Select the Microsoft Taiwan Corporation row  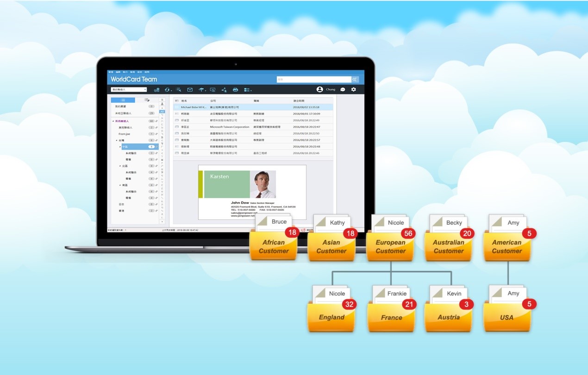(x=253, y=127)
